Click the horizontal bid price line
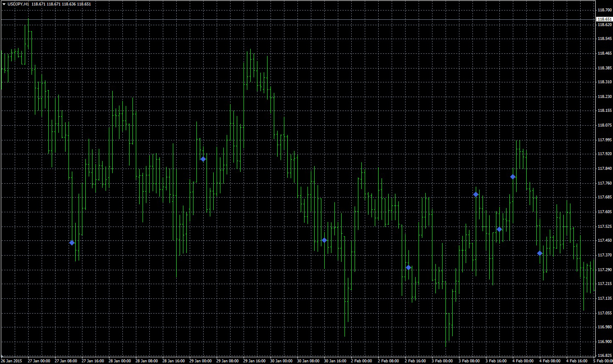The height and width of the screenshot is (364, 613). (x=295, y=19)
